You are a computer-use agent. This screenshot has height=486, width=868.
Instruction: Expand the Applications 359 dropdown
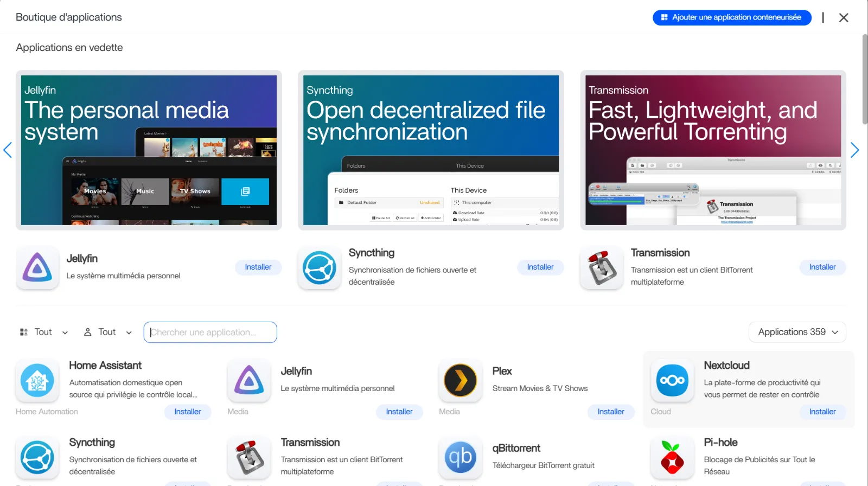point(797,332)
